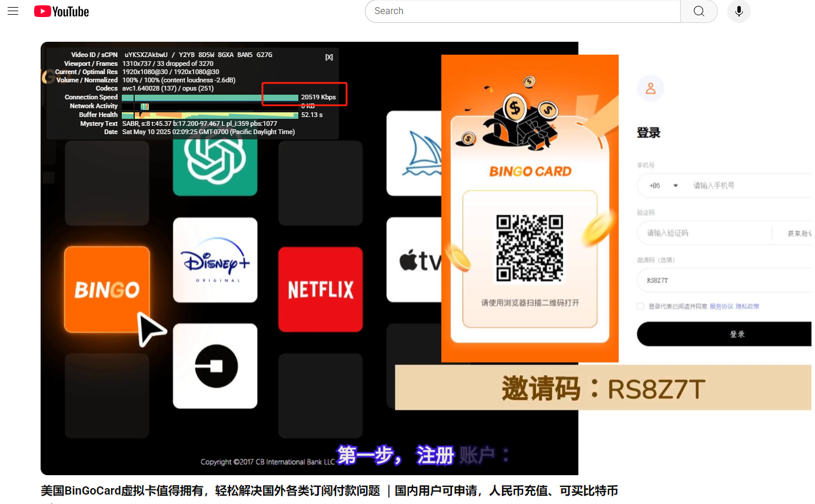Click the magnifier search button
This screenshot has width=815, height=504.
click(x=698, y=11)
